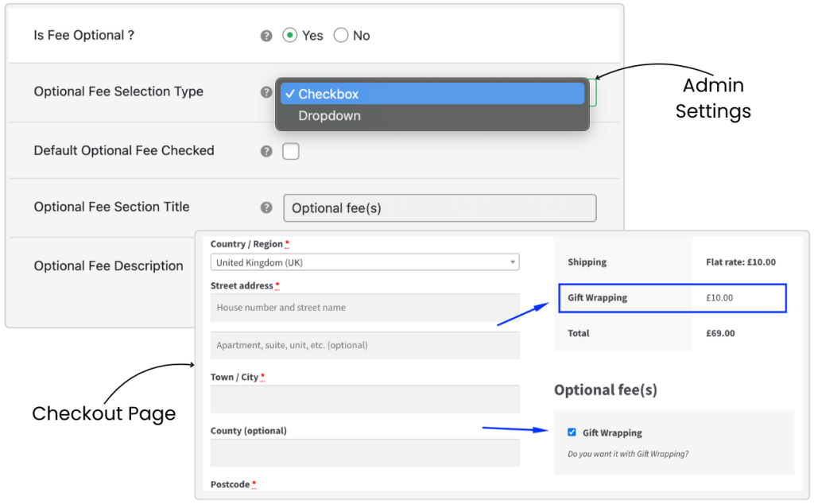Click the Optional Fee Description label
This screenshot has width=814, height=504.
coord(108,266)
